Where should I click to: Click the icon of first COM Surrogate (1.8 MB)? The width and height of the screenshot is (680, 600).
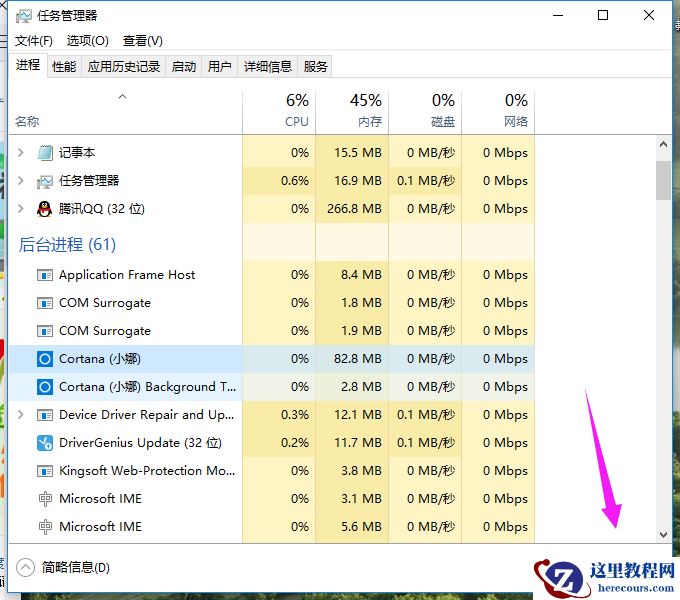tap(45, 303)
